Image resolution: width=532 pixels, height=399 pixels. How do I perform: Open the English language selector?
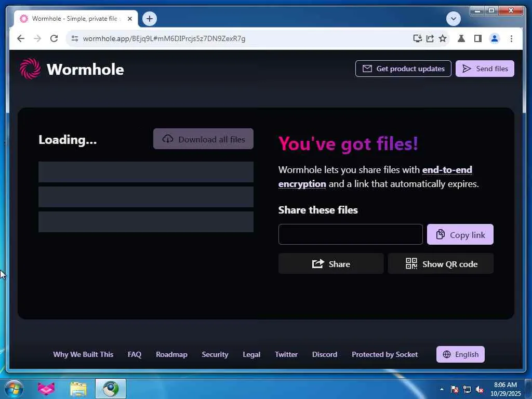(x=460, y=354)
